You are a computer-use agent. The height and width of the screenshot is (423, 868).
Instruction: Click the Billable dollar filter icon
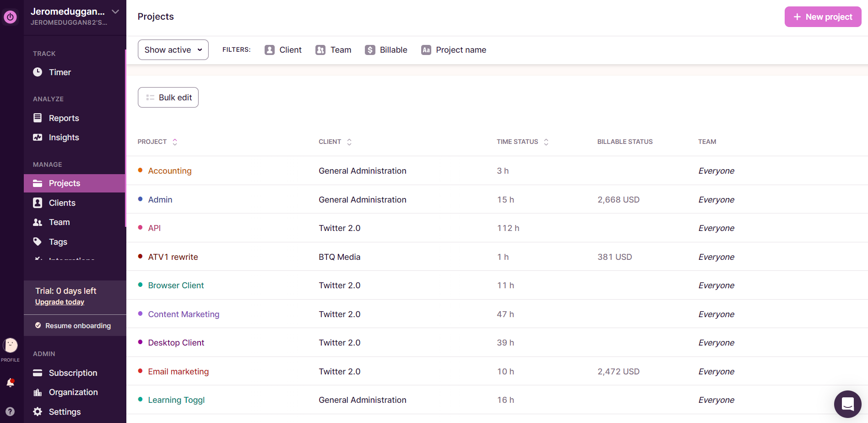[x=370, y=50]
